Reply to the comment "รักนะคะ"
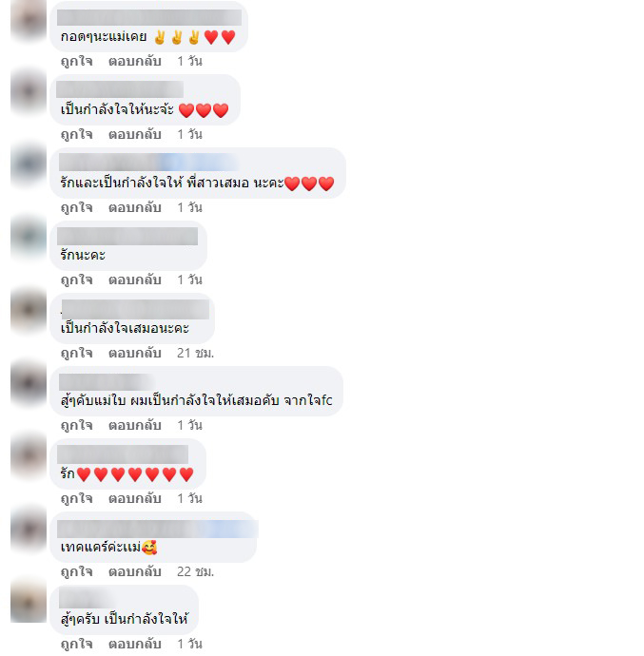The width and height of the screenshot is (644, 656). pos(135,280)
